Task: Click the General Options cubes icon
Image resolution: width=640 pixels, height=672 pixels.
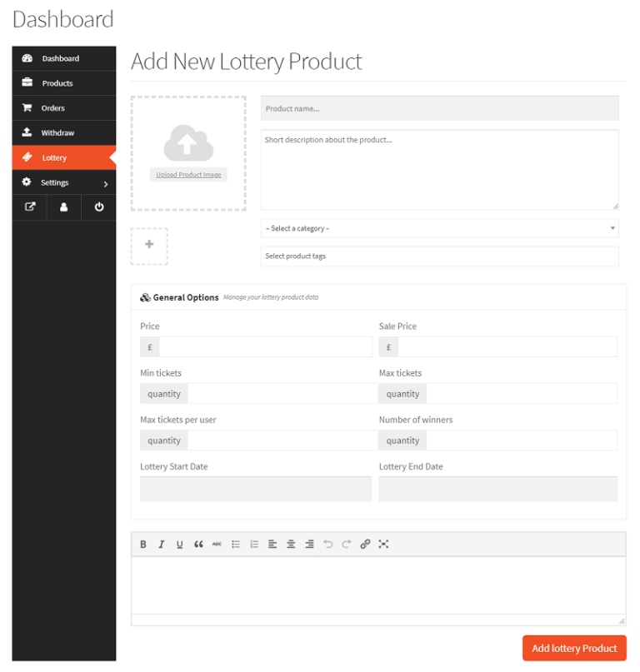Action: (145, 297)
